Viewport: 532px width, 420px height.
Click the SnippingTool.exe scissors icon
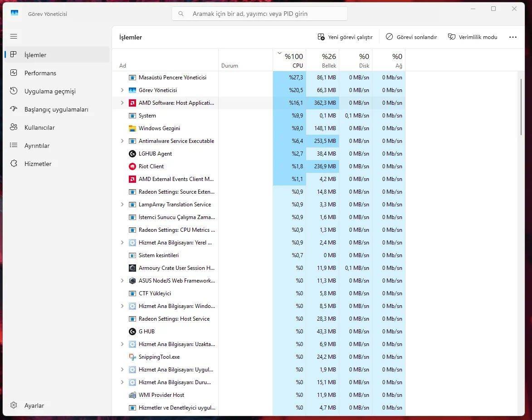pyautogui.click(x=132, y=357)
